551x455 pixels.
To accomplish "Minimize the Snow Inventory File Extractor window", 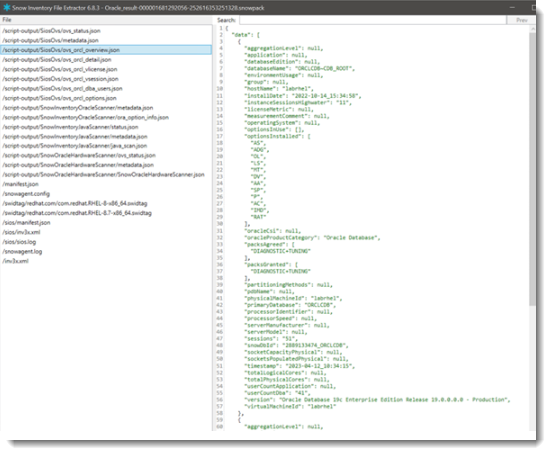I will coord(512,7).
